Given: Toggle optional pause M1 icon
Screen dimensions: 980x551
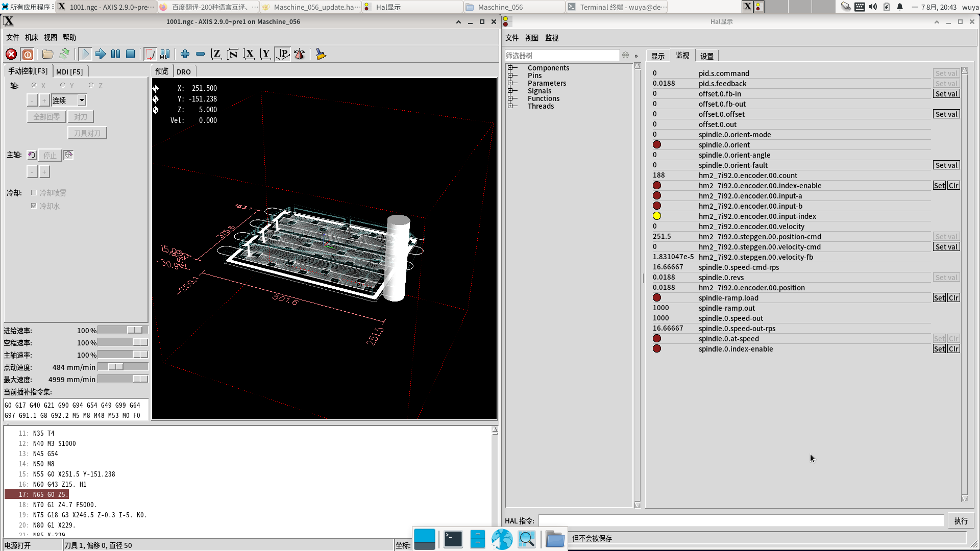Looking at the screenshot, I should (x=165, y=54).
